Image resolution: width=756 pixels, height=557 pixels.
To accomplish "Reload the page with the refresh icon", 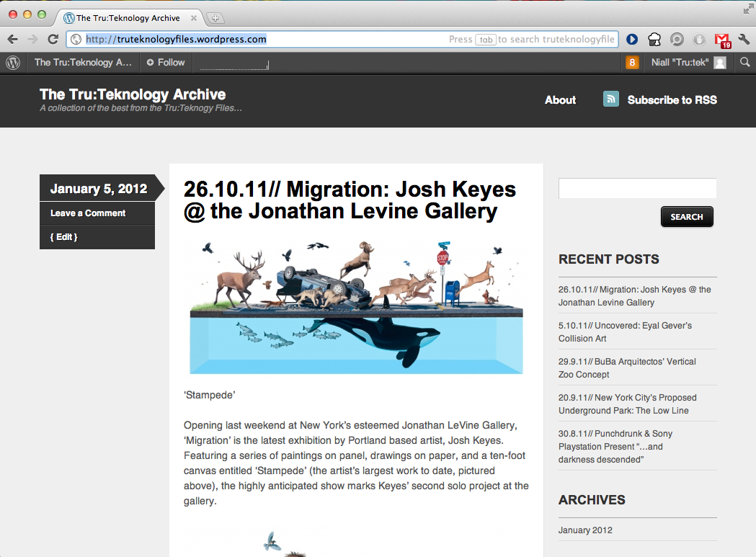I will click(x=53, y=40).
